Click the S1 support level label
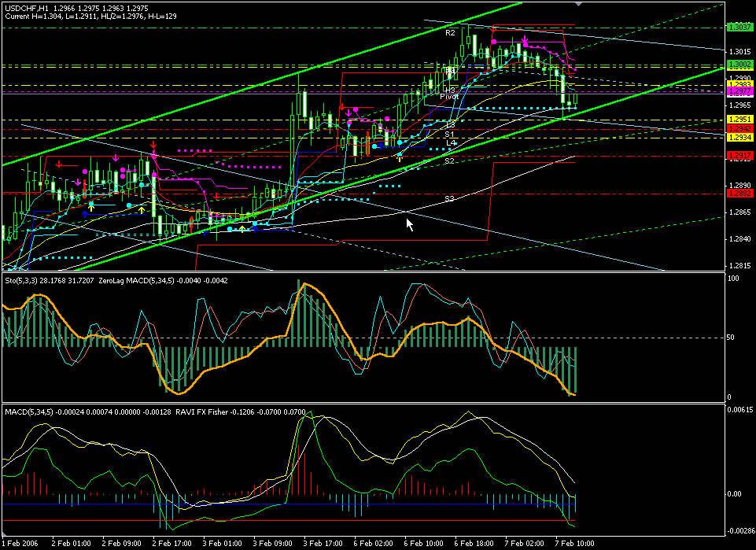The width and height of the screenshot is (756, 550). pyautogui.click(x=450, y=135)
